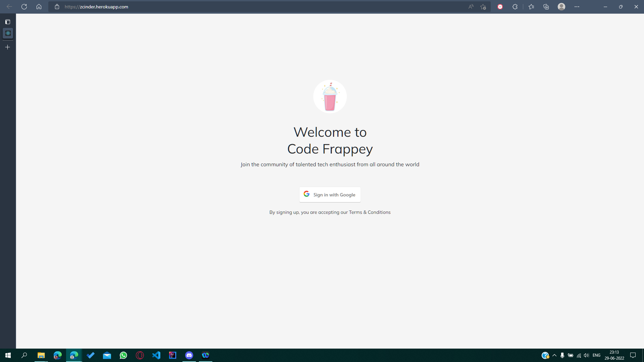This screenshot has height=362, width=644.
Task: Expand the hidden system tray icons
Action: point(554,355)
